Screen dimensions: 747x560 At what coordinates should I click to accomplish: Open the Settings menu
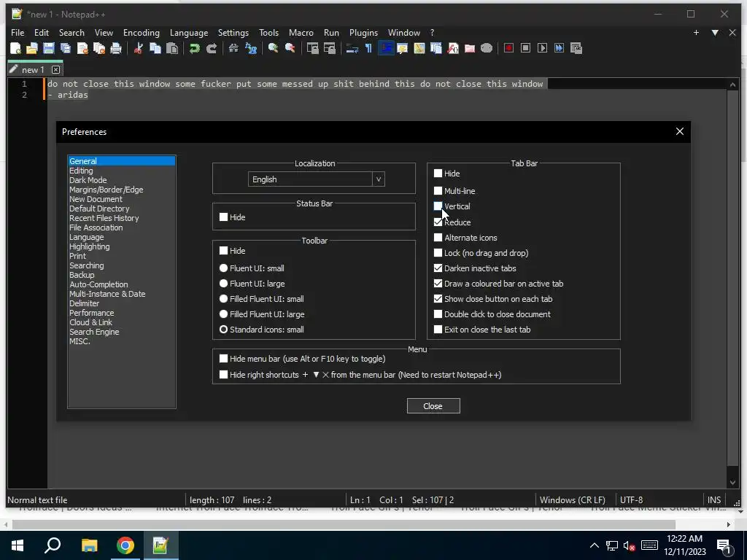coord(233,32)
